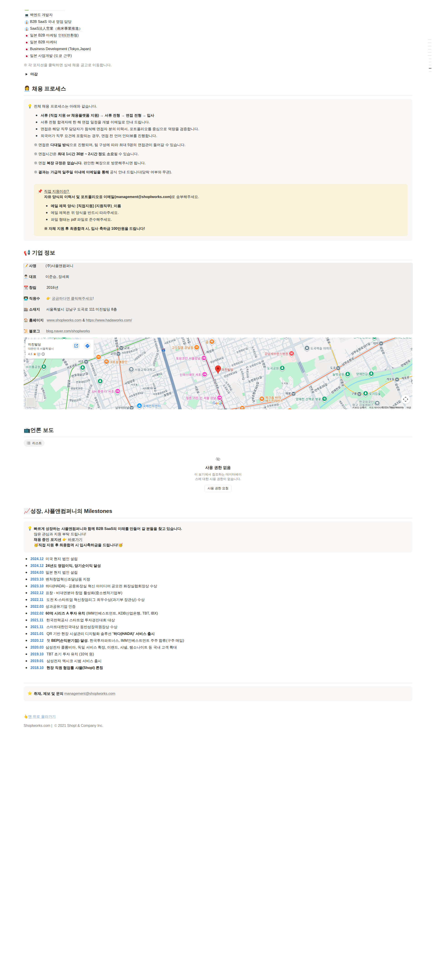
Task: Open Business Development (Tokyo,Japan) position
Action: 61,49
